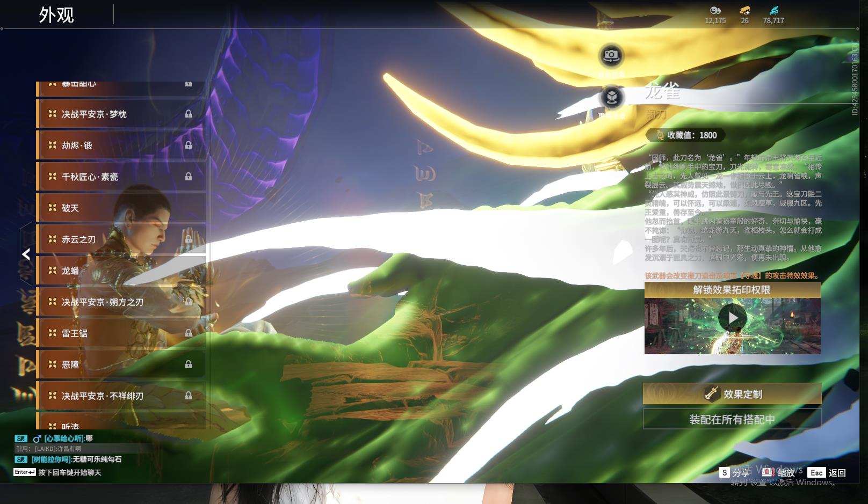This screenshot has width=868, height=504.
Task: Click the S key 分享 share icon
Action: tap(725, 472)
